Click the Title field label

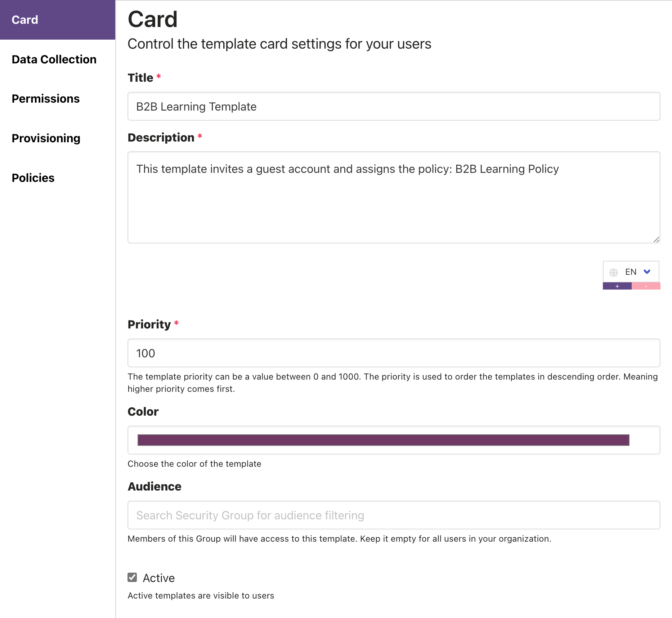pyautogui.click(x=140, y=78)
